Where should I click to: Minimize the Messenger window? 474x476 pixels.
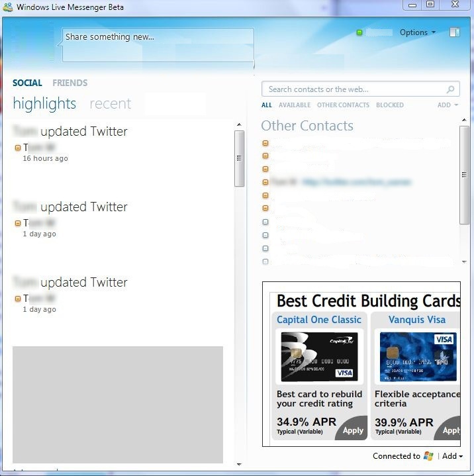click(x=412, y=5)
